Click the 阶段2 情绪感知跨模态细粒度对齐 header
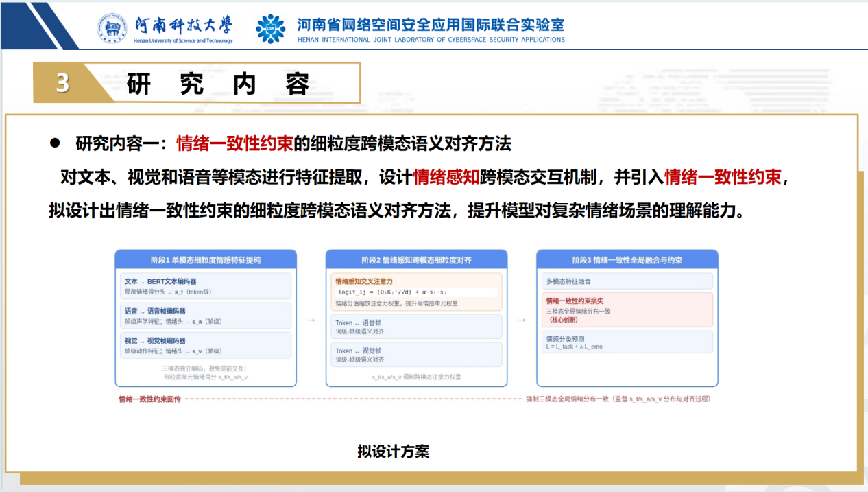868x492 pixels. (416, 260)
